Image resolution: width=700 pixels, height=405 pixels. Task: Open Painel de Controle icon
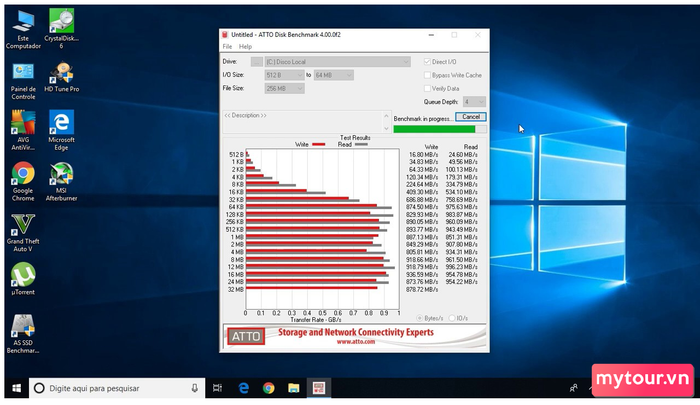[23, 81]
